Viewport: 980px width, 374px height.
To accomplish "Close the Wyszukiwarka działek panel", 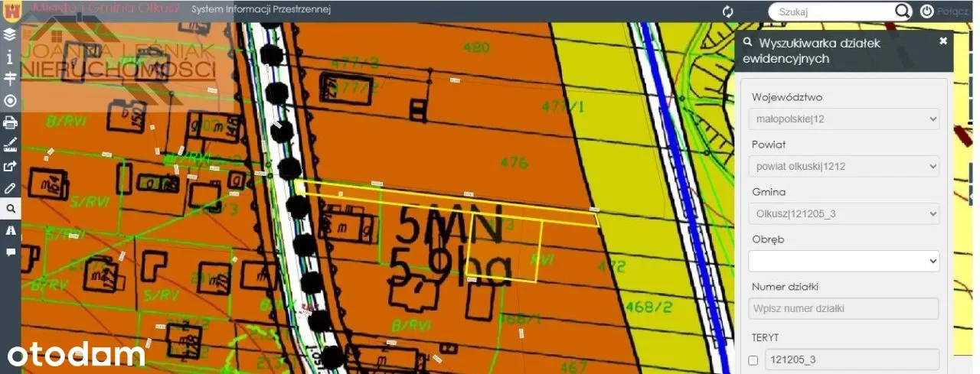I will coord(943,41).
